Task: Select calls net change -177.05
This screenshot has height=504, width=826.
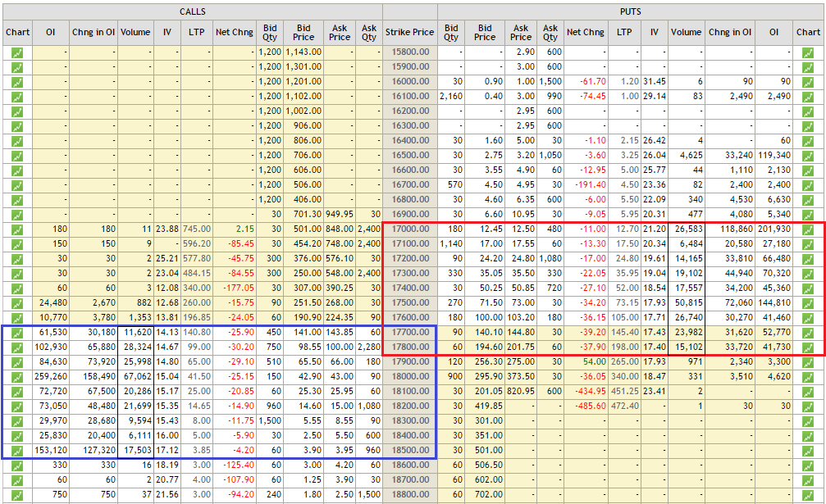Action: click(x=238, y=288)
